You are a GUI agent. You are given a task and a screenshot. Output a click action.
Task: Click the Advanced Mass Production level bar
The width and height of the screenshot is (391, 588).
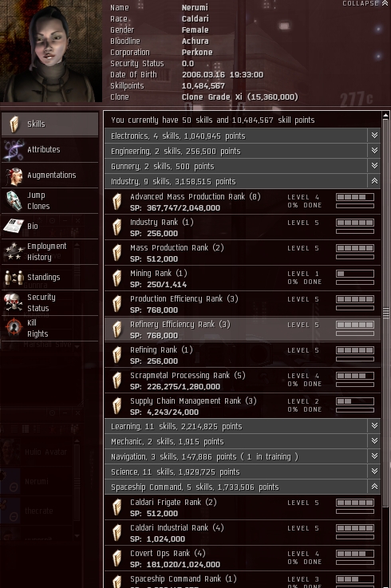[x=355, y=197]
